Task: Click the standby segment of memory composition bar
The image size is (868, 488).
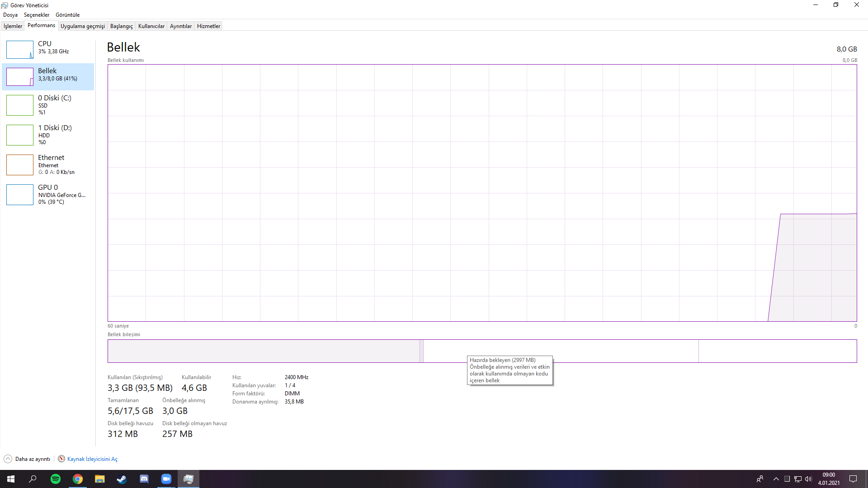Action: pos(561,351)
